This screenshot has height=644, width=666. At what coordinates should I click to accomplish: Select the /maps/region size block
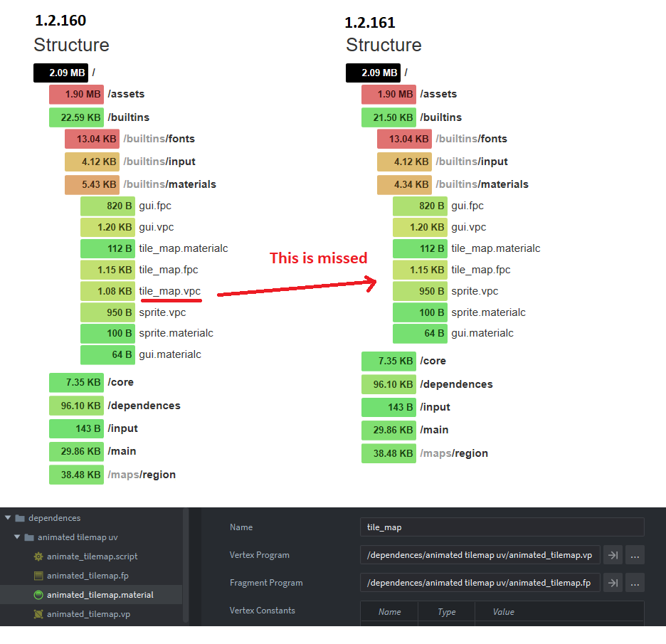[76, 474]
